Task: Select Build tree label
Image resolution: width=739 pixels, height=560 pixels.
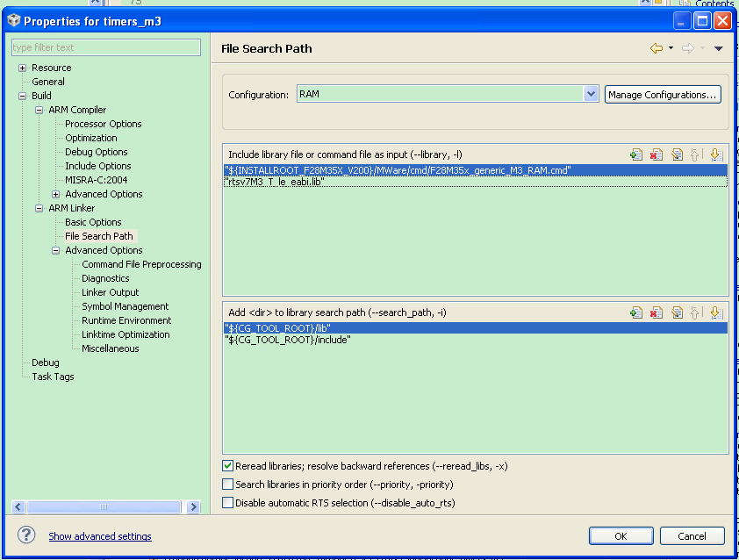Action: (41, 96)
